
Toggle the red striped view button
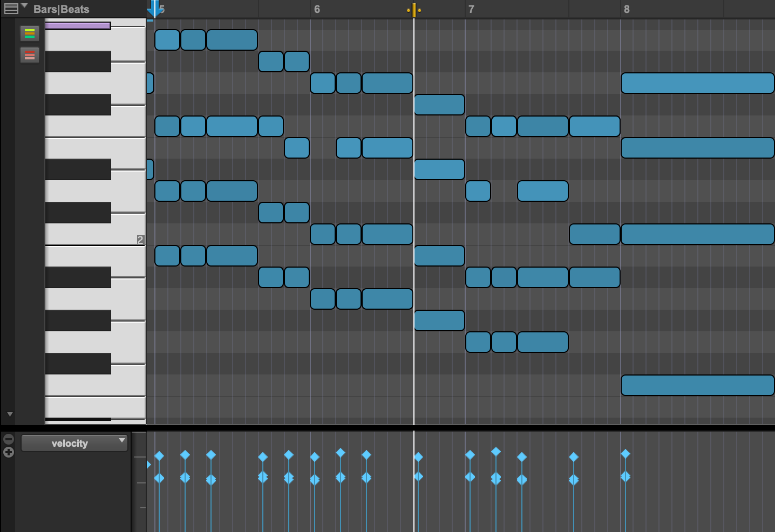click(x=30, y=54)
